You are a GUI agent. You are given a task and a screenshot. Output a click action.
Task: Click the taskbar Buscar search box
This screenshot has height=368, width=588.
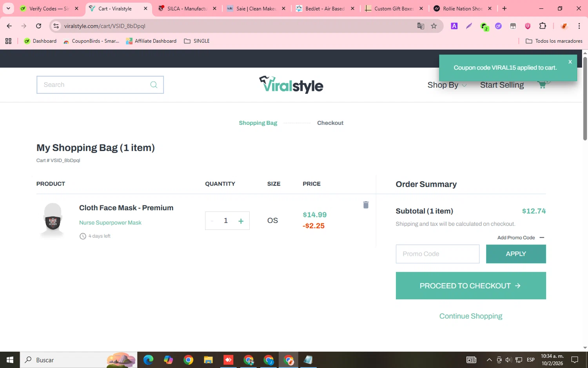(78, 360)
